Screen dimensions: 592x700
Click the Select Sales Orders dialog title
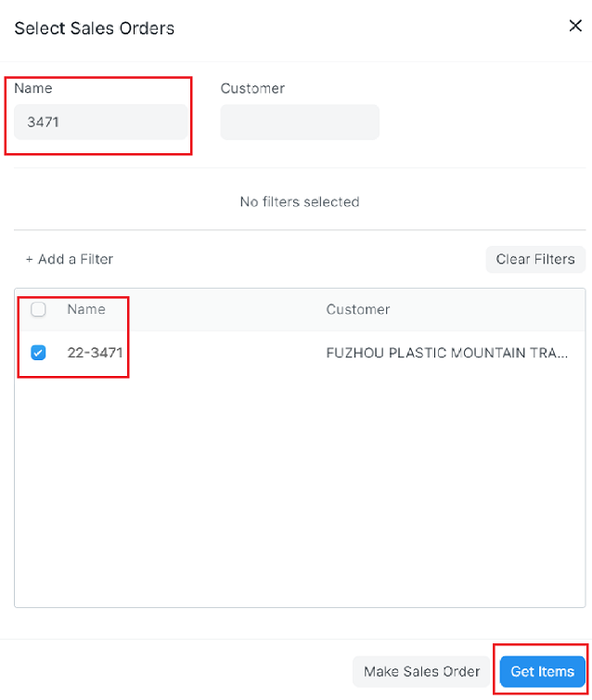95,28
